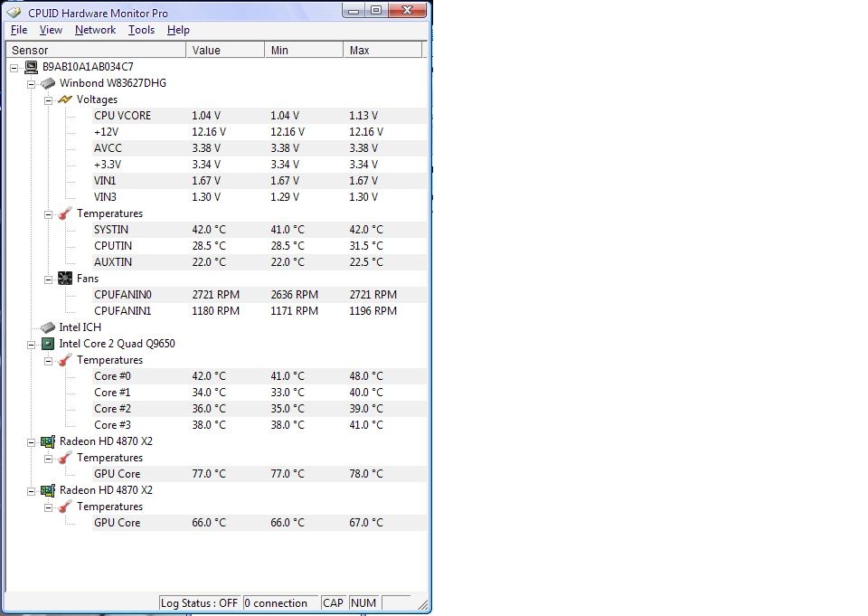Open the View menu

coord(51,30)
